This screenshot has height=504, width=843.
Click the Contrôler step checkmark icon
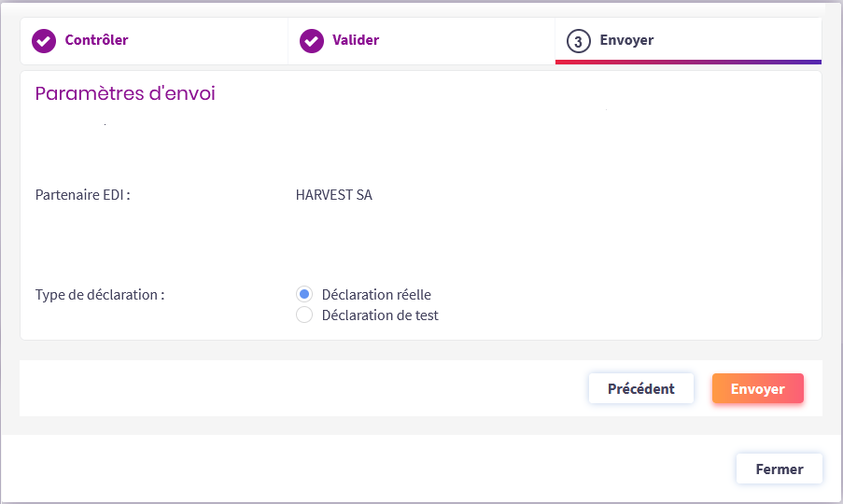tap(44, 41)
